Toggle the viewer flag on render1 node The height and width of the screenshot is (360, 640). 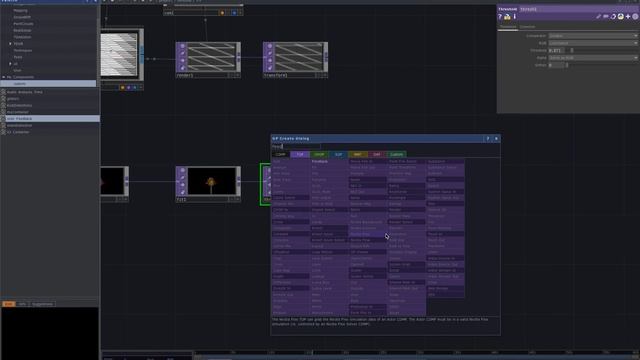[182, 46]
